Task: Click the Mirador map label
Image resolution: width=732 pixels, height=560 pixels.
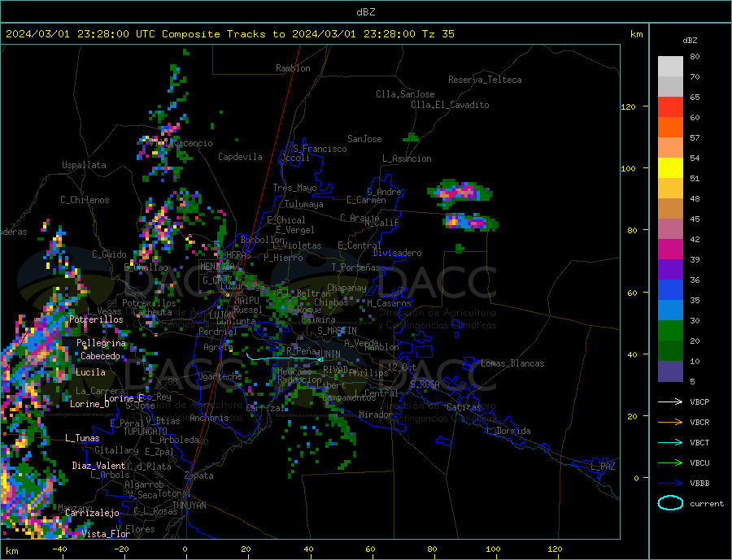Action: point(376,415)
